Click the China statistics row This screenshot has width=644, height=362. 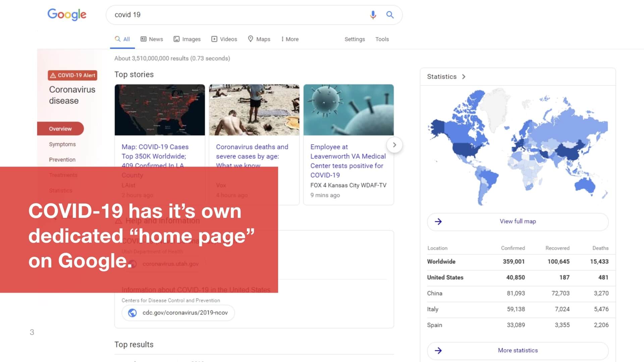(x=518, y=293)
